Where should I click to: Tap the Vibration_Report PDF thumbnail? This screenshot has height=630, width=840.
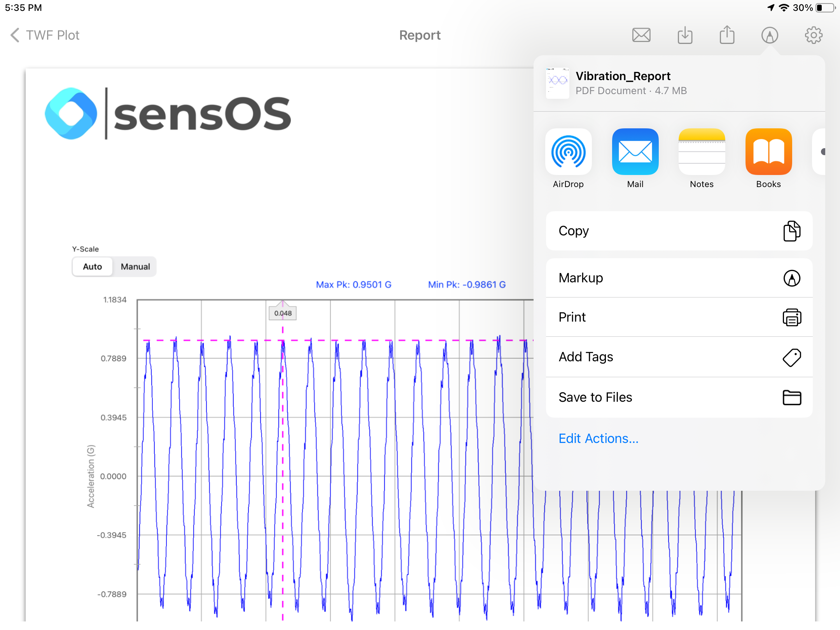557,83
